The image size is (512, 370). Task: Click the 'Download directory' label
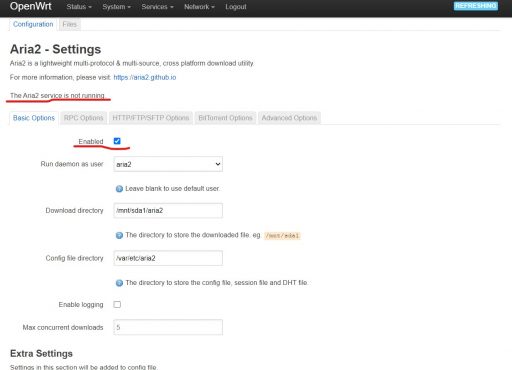(x=74, y=211)
